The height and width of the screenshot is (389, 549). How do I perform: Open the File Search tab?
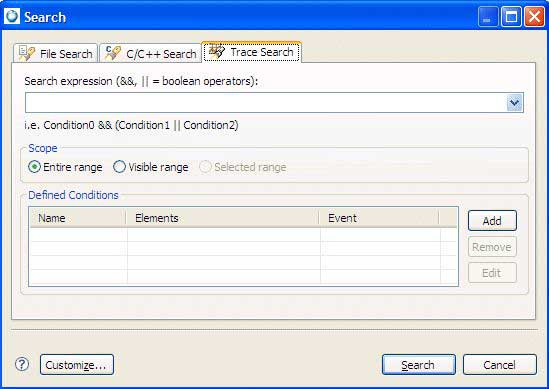pyautogui.click(x=55, y=54)
